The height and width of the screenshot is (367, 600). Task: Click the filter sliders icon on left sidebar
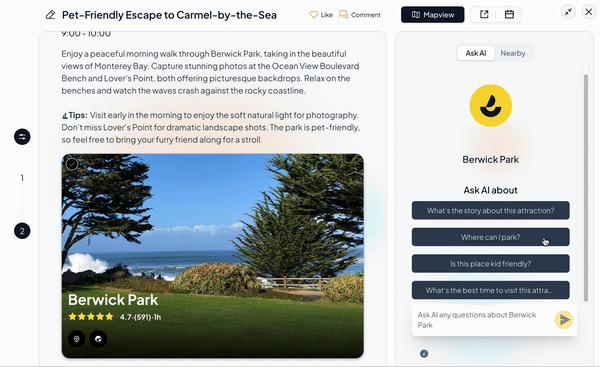[x=22, y=137]
